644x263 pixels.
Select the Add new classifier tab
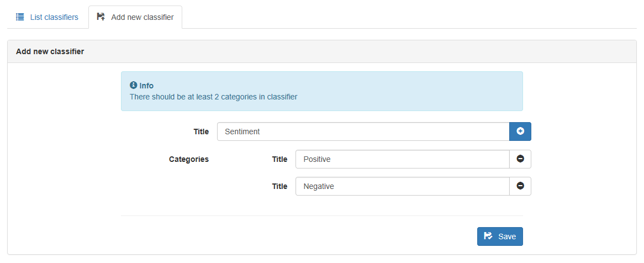tap(135, 17)
